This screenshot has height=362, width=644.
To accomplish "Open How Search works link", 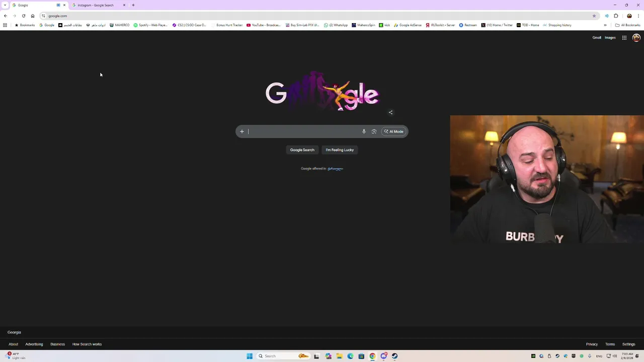I will [x=87, y=344].
